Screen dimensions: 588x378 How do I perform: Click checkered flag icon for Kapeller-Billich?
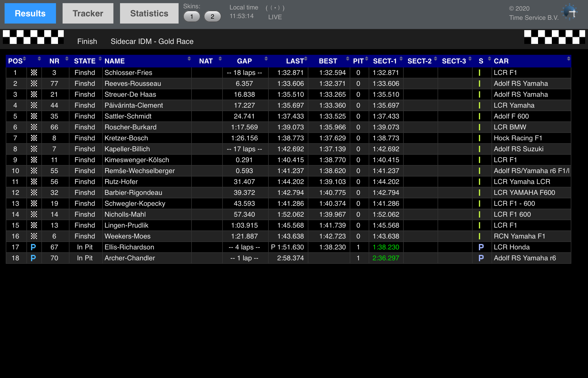34,149
